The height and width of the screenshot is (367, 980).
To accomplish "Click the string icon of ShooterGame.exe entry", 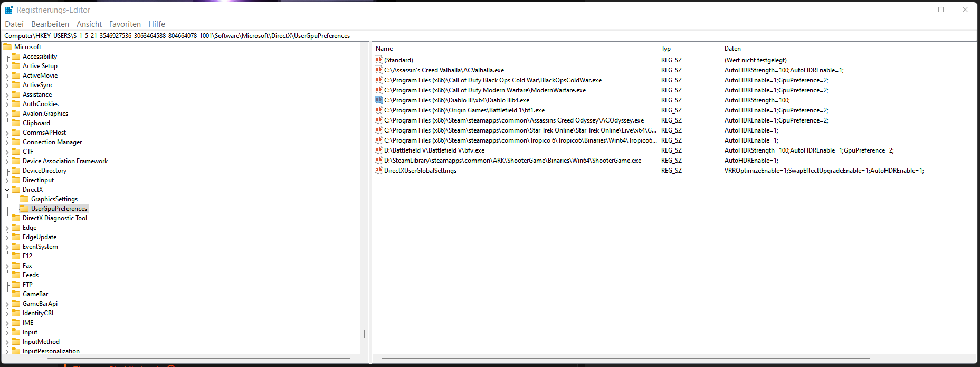I will pyautogui.click(x=378, y=160).
